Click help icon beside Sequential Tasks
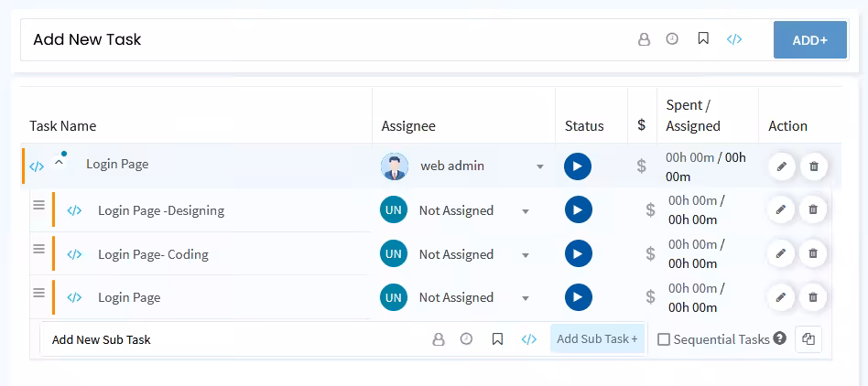This screenshot has width=868, height=386. click(x=779, y=338)
